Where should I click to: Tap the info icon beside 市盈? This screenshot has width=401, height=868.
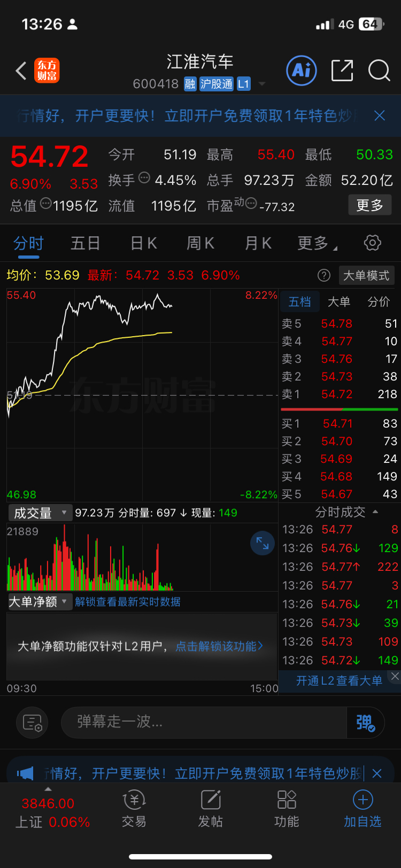coord(251,203)
